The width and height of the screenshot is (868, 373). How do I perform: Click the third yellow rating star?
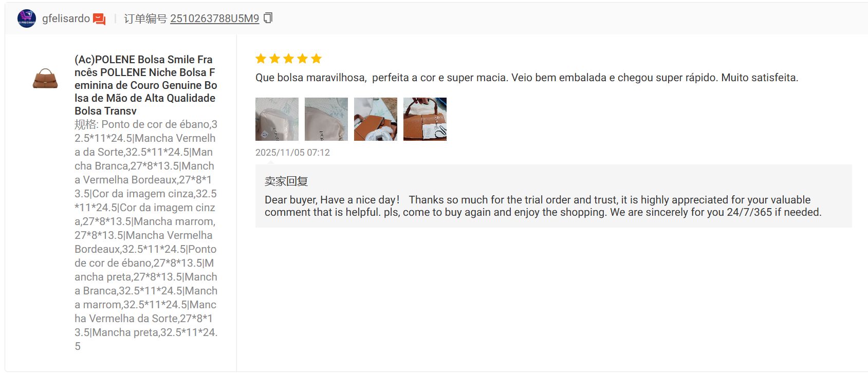tap(289, 59)
